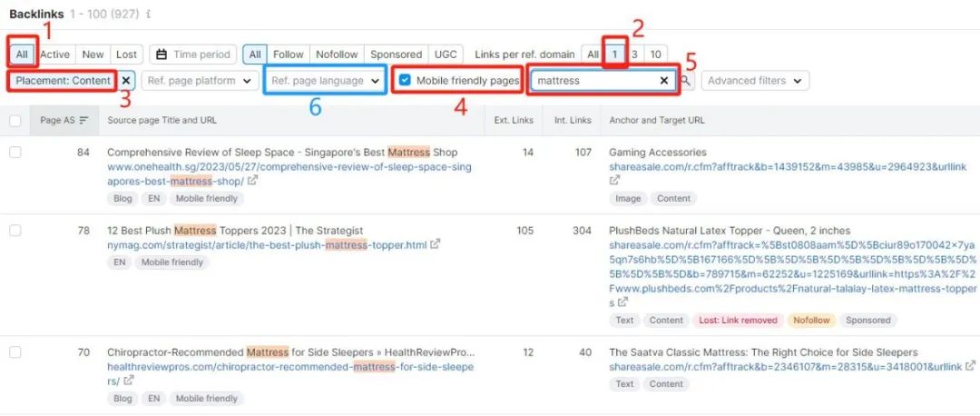980x416 pixels.
Task: Open shareasale link under PlushBeds Natural Latex Topper
Action: point(792,274)
